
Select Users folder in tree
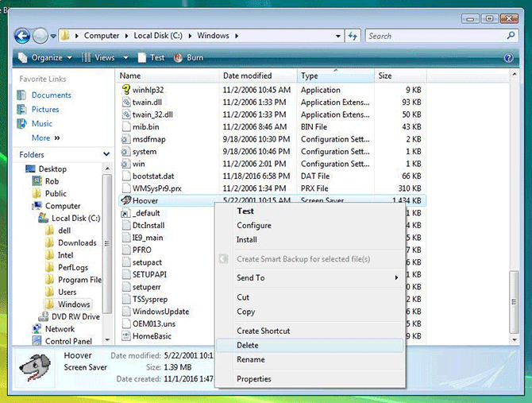click(x=67, y=292)
